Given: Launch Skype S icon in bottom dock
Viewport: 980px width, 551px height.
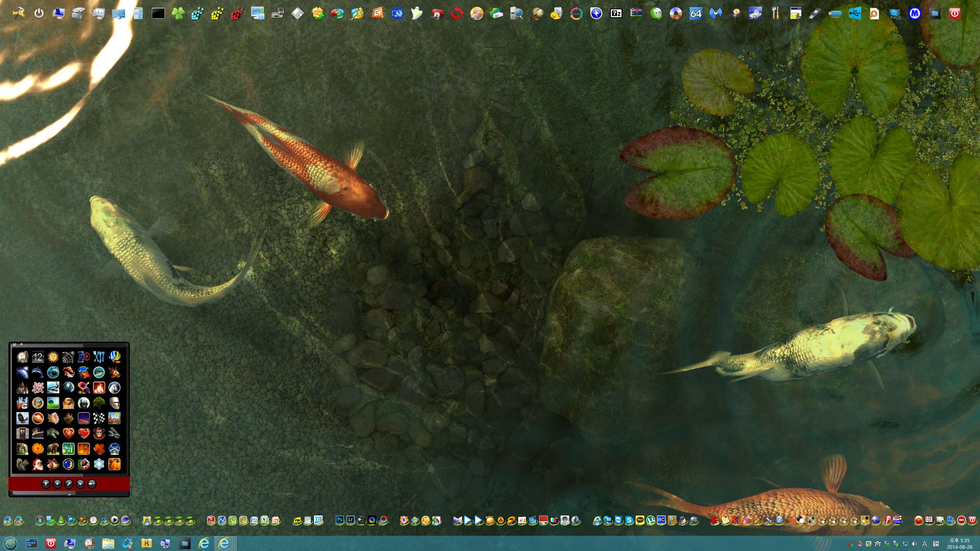Looking at the screenshot, I should pos(629,520).
